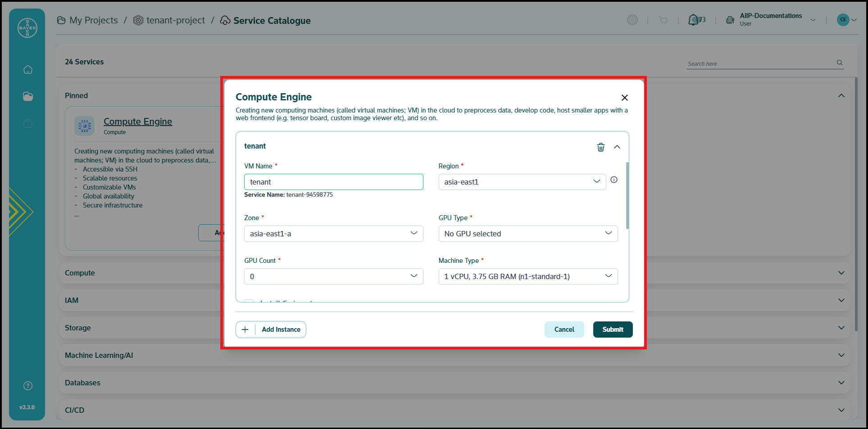
Task: Open the projects folder sidebar icon
Action: (28, 96)
